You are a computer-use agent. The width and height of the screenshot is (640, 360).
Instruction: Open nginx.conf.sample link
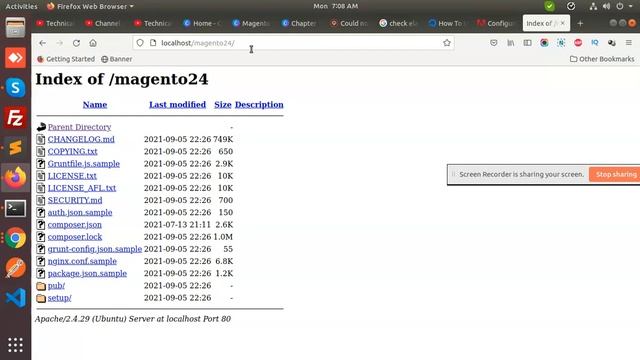82,261
